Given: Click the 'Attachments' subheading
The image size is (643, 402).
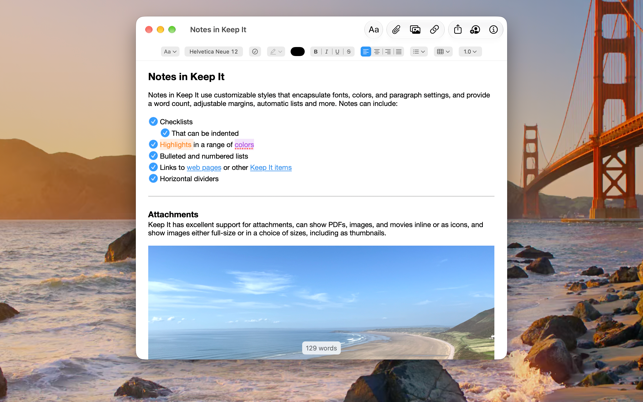Looking at the screenshot, I should 173,214.
